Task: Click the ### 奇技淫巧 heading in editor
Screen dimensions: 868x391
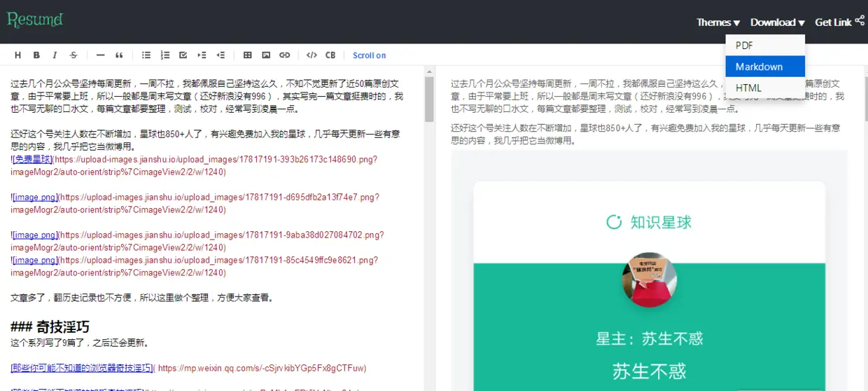Action: click(x=50, y=327)
